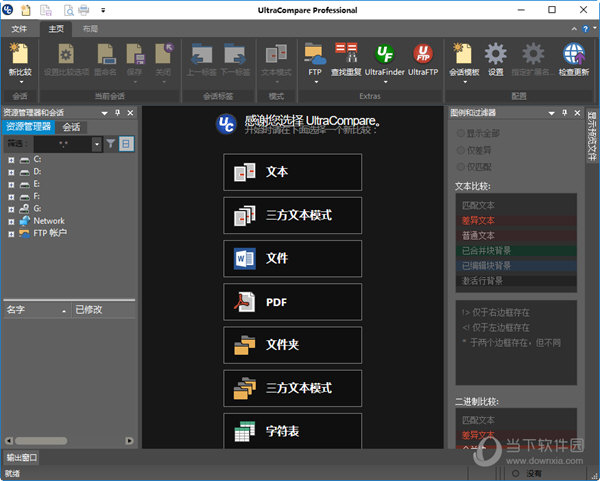The height and width of the screenshot is (481, 600).
Task: Click 检查更新 check for updates
Action: (574, 54)
